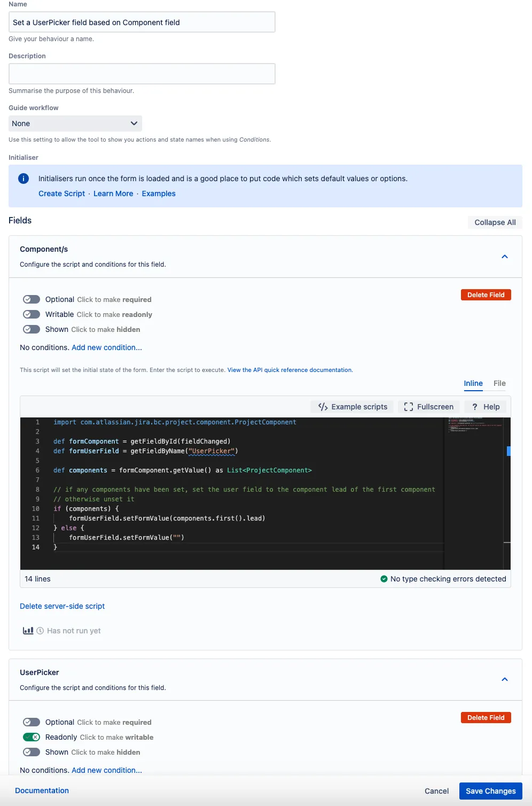Click Cancel button
The image size is (532, 806).
(x=436, y=791)
